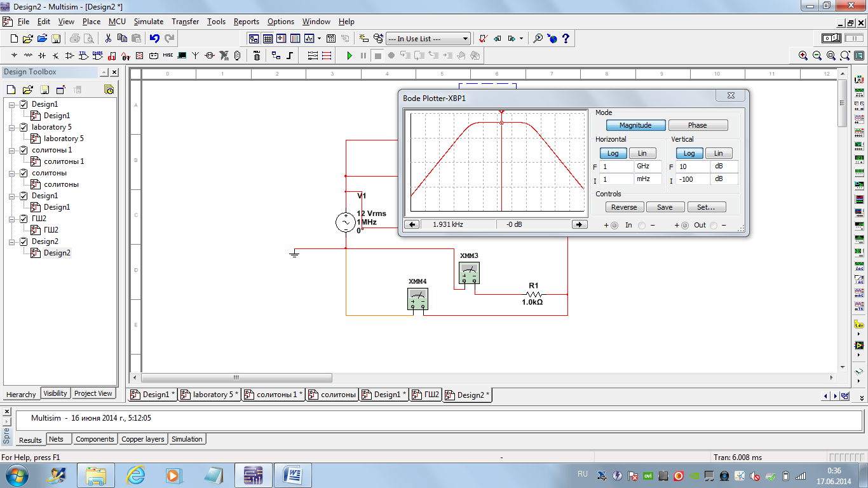Select resistor R1 1.0kΩ on schematic
Image resolution: width=868 pixels, height=488 pixels.
[x=534, y=294]
